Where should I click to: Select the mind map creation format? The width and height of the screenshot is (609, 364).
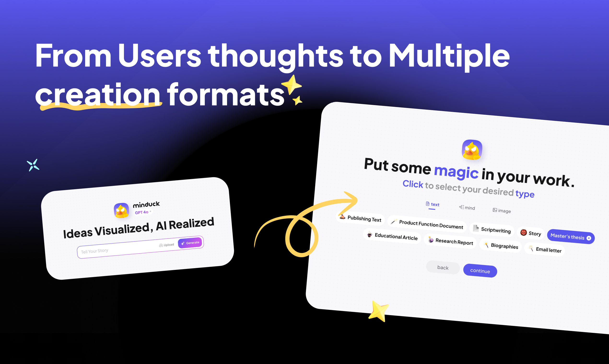point(468,208)
